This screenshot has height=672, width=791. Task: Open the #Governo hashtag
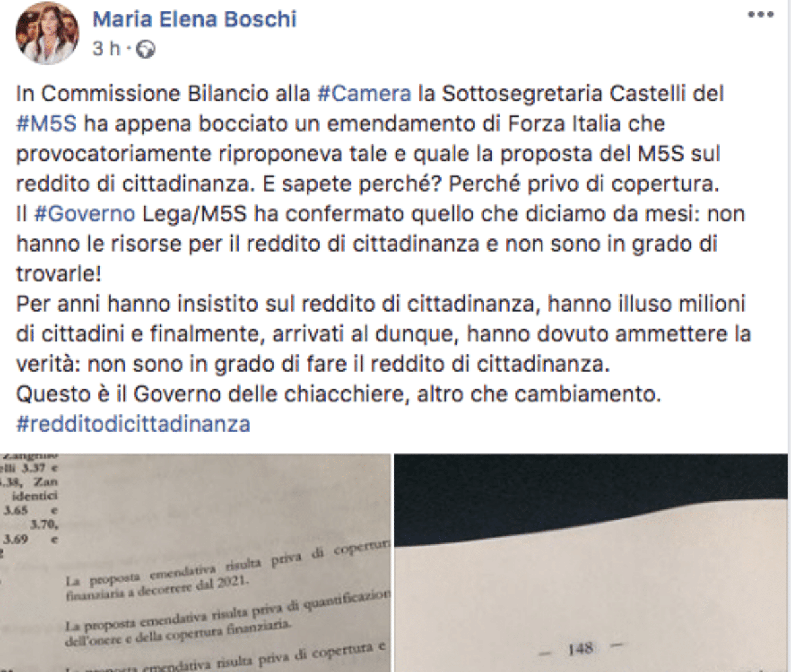85,214
